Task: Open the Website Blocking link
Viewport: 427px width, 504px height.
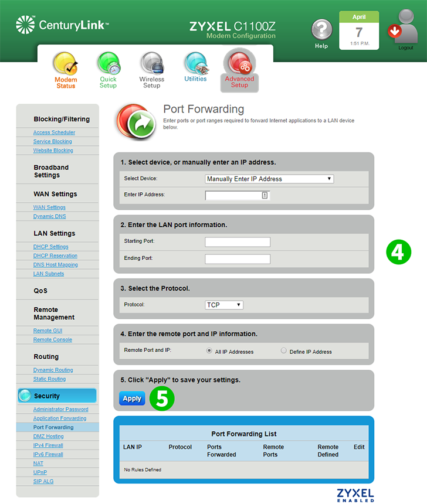Action: tap(53, 151)
